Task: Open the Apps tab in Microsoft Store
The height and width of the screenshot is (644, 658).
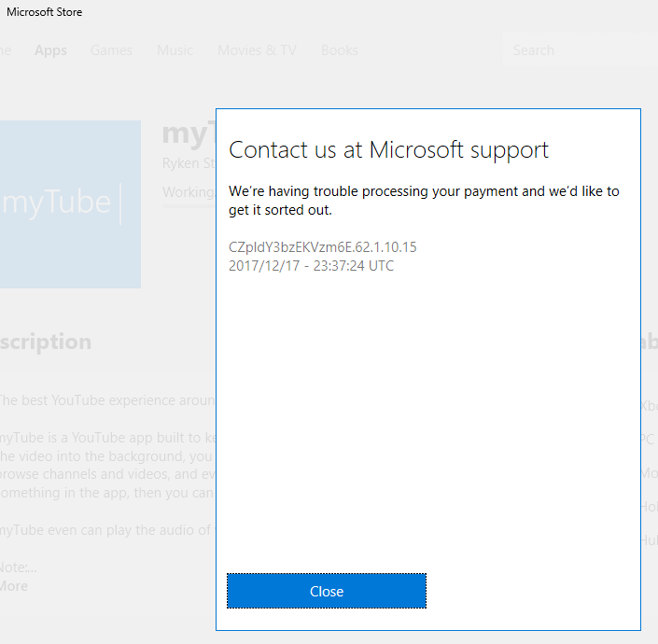Action: (50, 50)
